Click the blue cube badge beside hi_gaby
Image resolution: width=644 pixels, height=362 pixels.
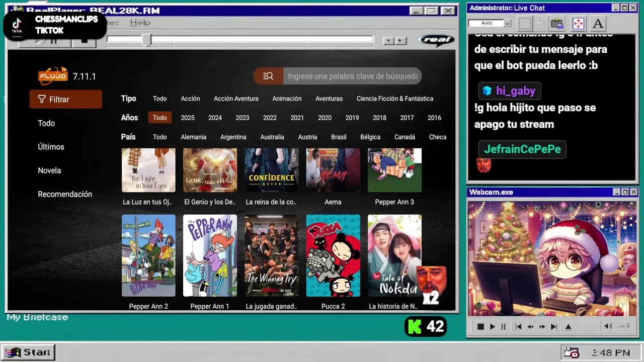(487, 91)
